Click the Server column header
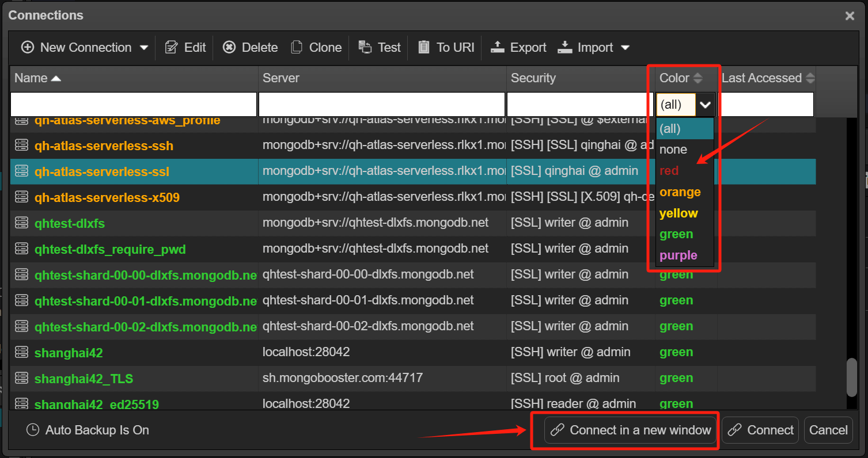868x458 pixels. click(x=382, y=78)
